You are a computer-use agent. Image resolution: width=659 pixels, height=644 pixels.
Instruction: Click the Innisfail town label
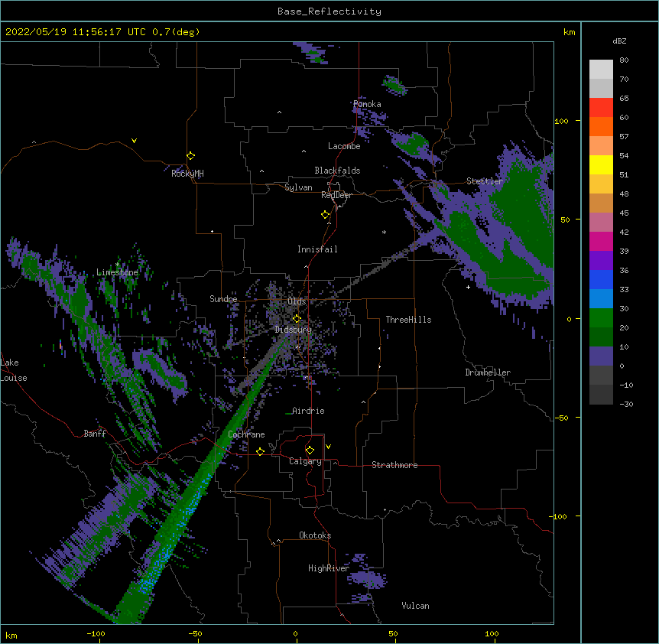coord(317,249)
